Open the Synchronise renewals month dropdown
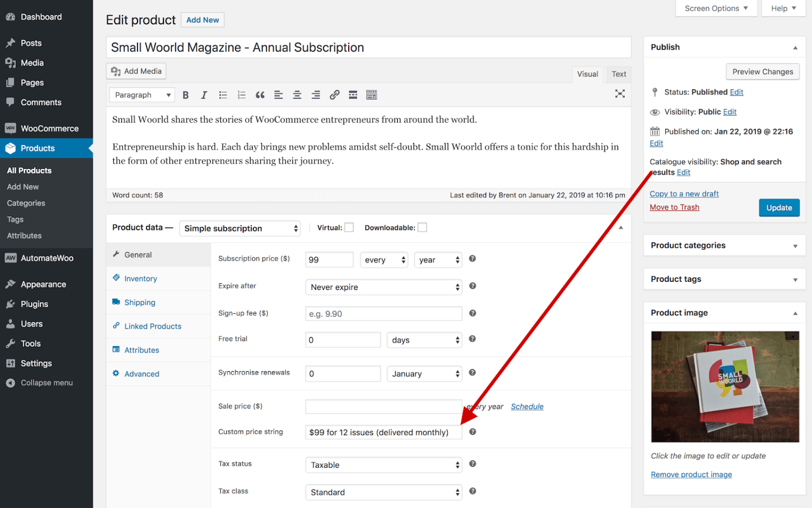Image resolution: width=812 pixels, height=508 pixels. (424, 373)
